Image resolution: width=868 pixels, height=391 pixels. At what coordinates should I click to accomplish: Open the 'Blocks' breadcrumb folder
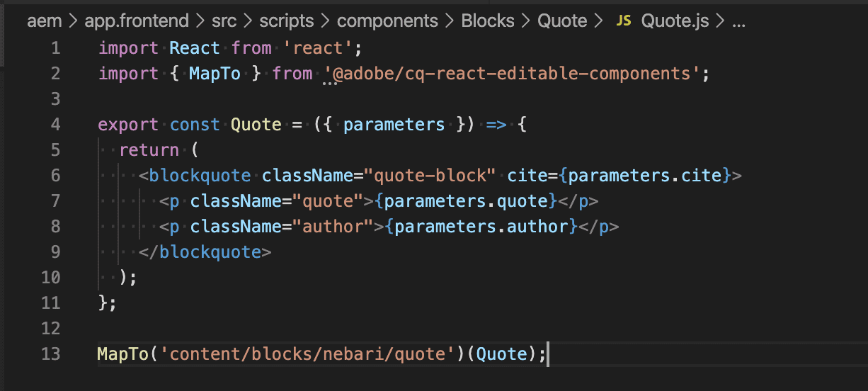(488, 21)
